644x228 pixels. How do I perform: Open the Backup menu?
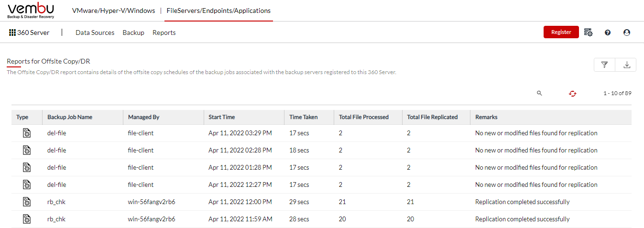133,33
